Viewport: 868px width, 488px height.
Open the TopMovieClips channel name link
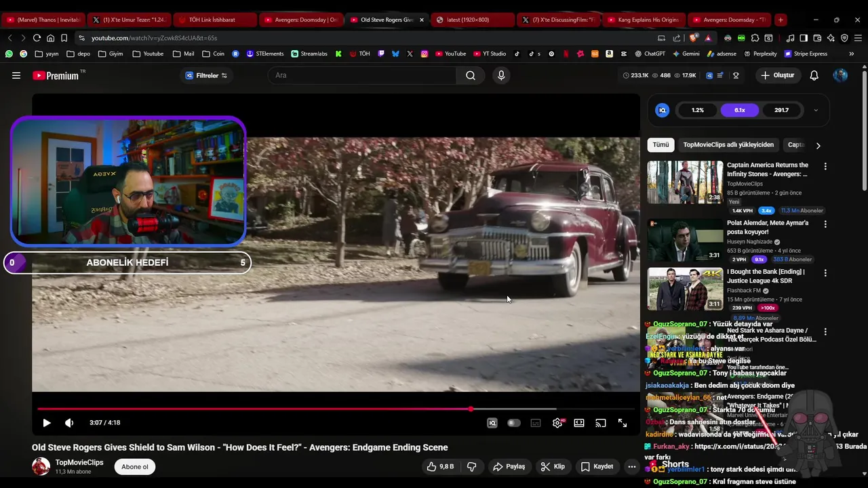[x=79, y=462]
